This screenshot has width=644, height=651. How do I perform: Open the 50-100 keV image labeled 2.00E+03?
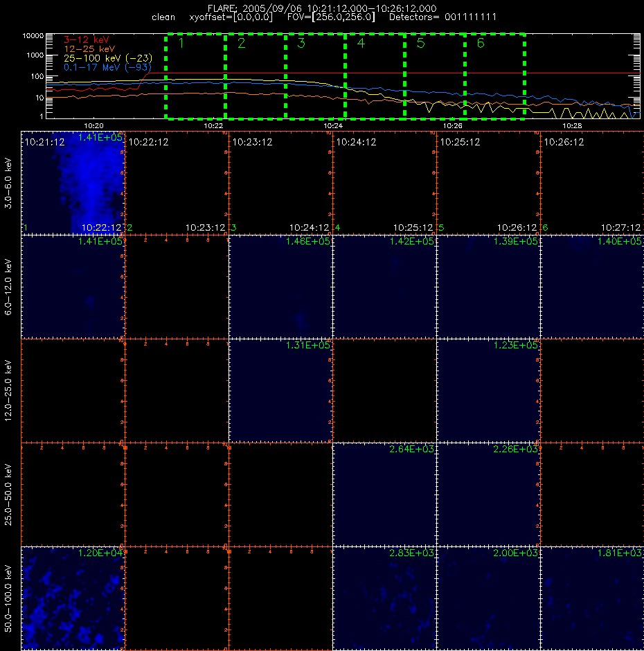pos(488,598)
